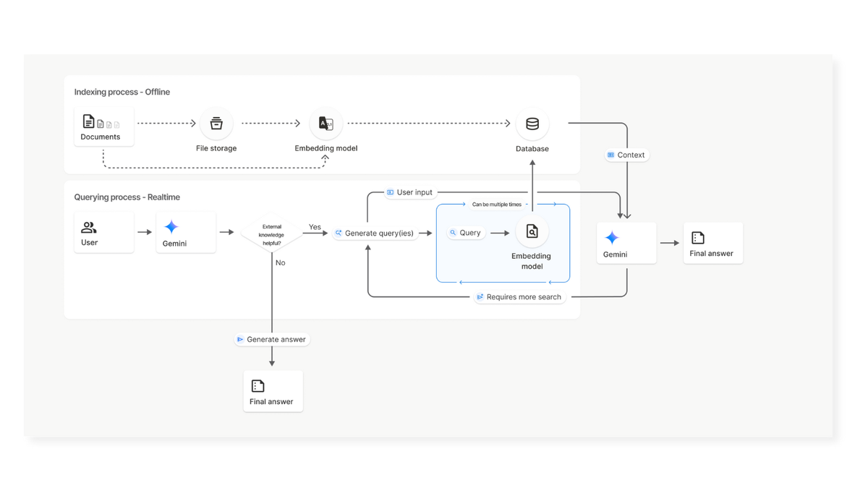Click the magnifier icon in Query pill
The image size is (868, 488).
tap(453, 233)
